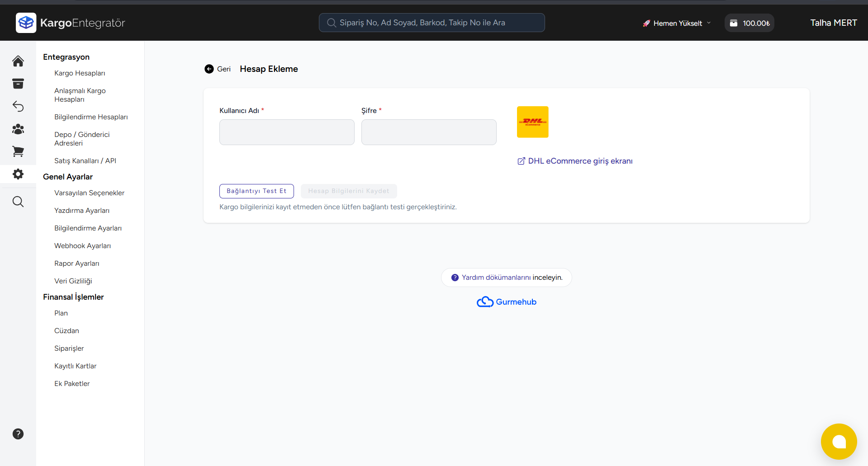Open the home icon in sidebar
The width and height of the screenshot is (868, 466).
click(18, 61)
